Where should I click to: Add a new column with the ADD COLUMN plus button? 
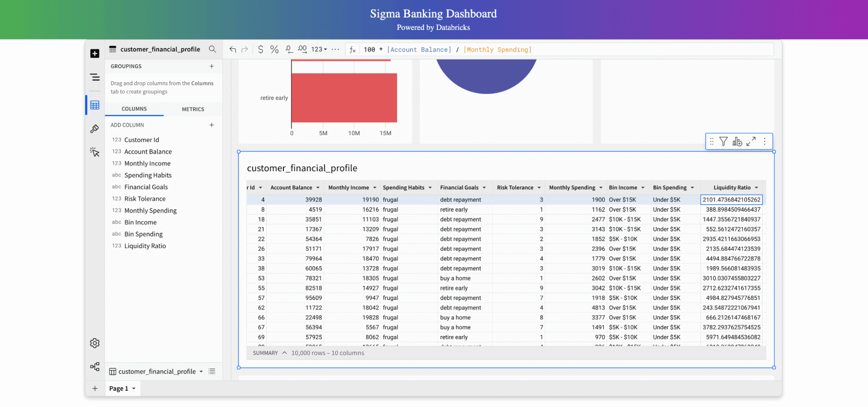212,125
